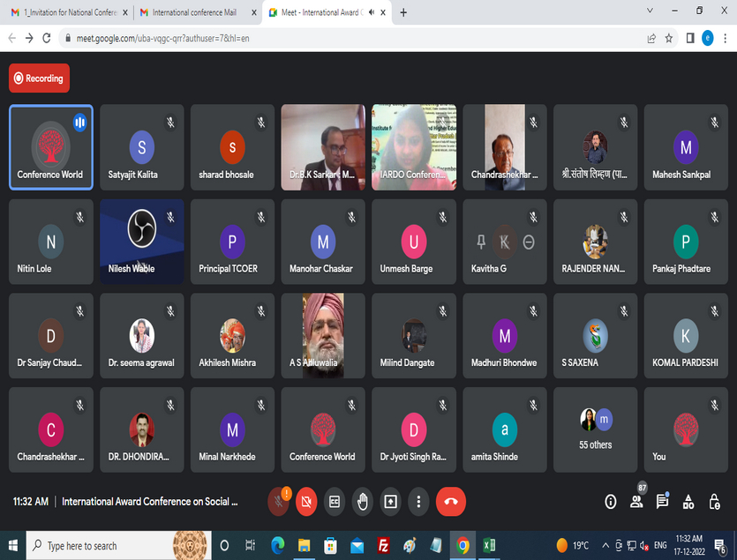737x560 pixels.
Task: Turn on the camera button
Action: point(306,502)
